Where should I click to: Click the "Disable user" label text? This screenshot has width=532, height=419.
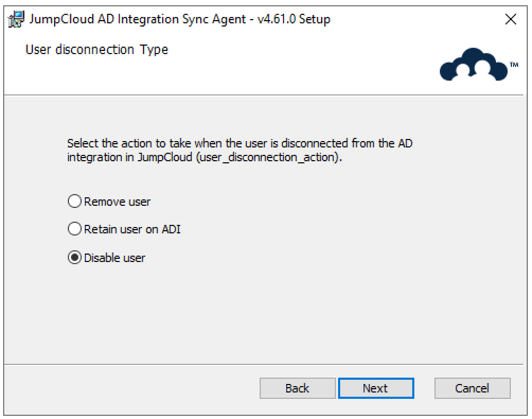114,258
